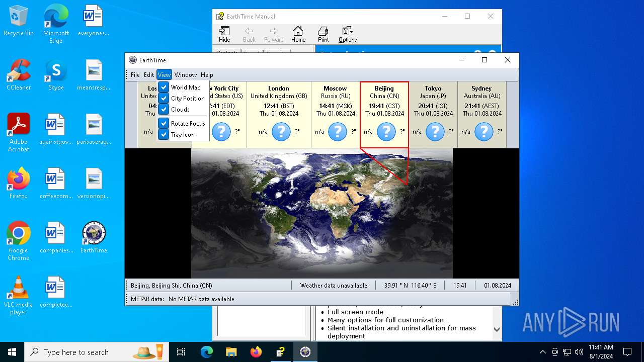The image size is (644, 362).
Task: Click the EarthTime taskbar button
Action: [x=305, y=352]
